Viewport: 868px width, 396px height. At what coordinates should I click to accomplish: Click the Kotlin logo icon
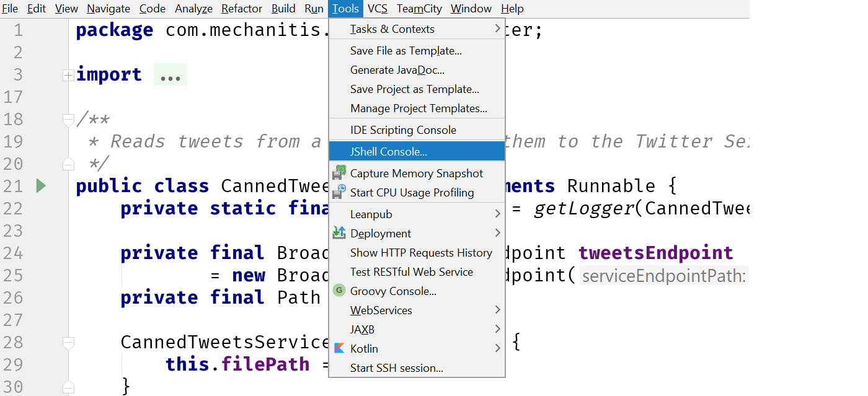click(339, 348)
